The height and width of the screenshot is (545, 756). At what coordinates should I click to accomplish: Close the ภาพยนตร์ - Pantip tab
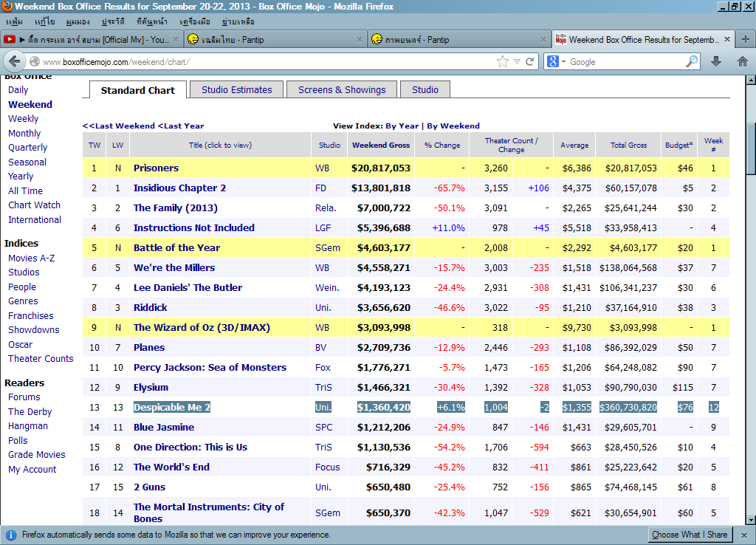(x=543, y=39)
